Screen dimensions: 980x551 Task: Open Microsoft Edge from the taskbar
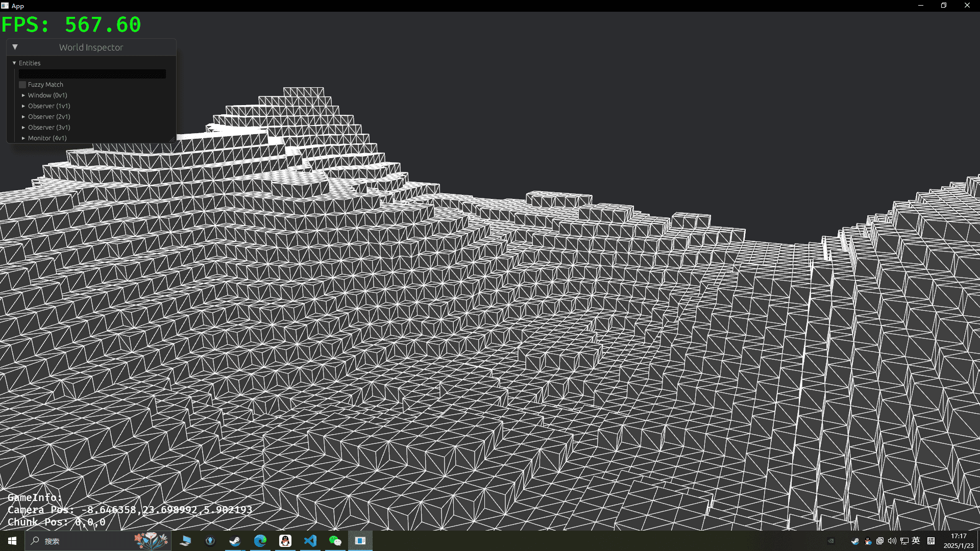click(x=260, y=541)
